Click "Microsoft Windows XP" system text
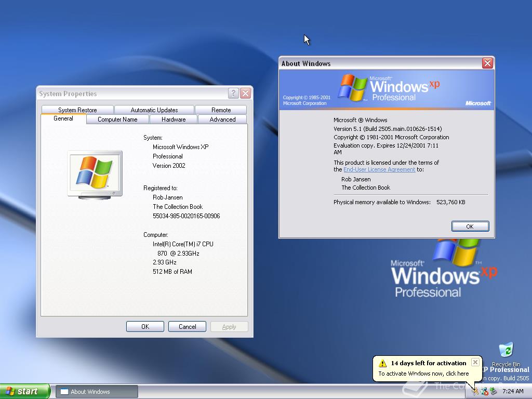 pyautogui.click(x=180, y=147)
